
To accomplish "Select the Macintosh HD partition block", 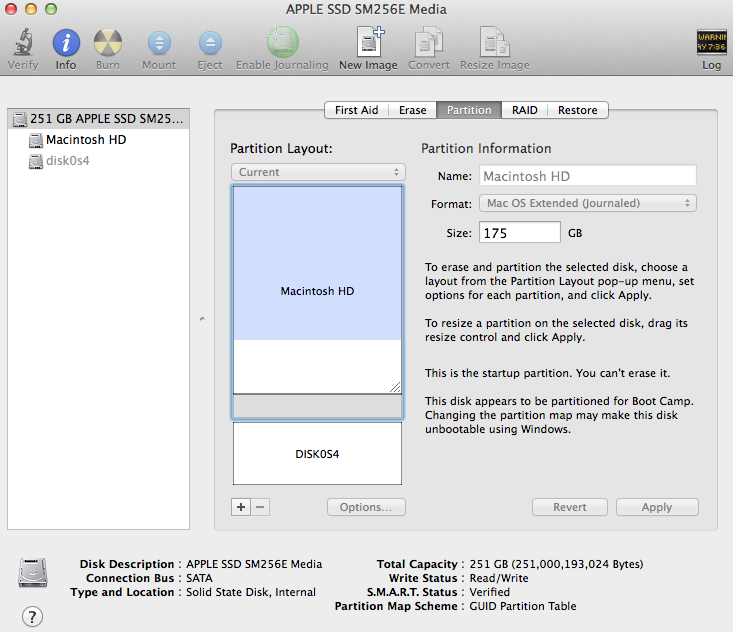I will (317, 290).
